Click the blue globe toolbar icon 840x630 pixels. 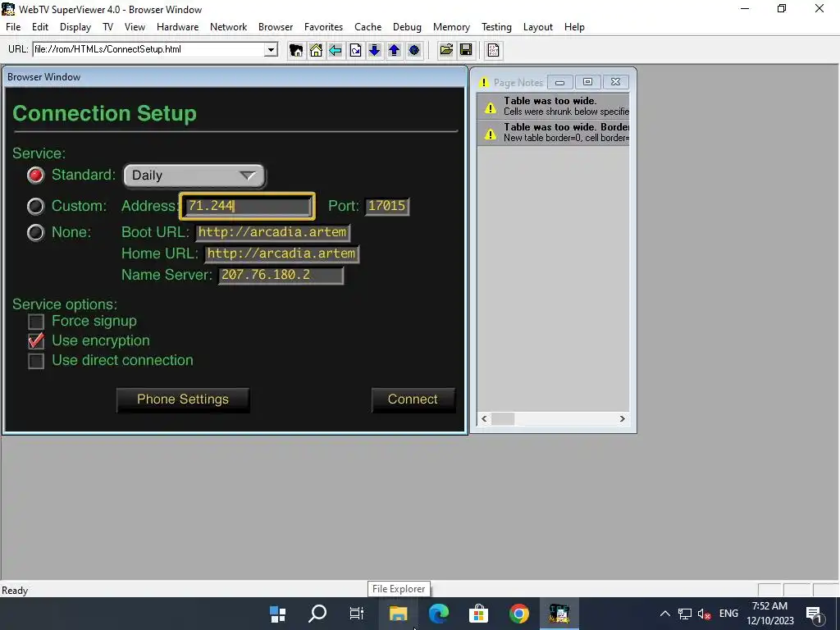click(x=414, y=50)
